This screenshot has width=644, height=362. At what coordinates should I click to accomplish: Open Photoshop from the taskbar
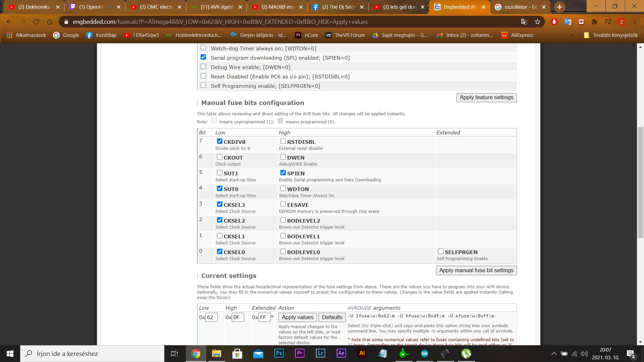pos(279,353)
